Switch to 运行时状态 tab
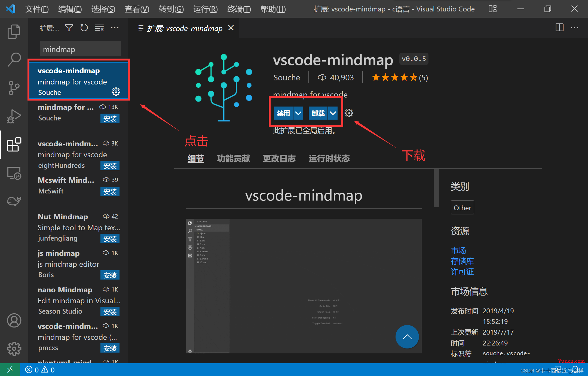This screenshot has height=376, width=588. click(329, 158)
